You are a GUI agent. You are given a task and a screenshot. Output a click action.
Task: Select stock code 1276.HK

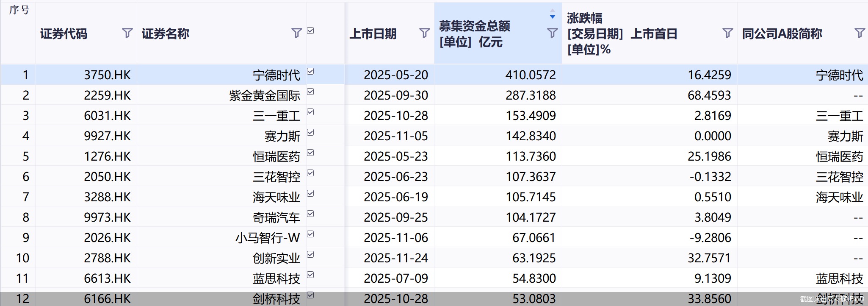coord(107,156)
